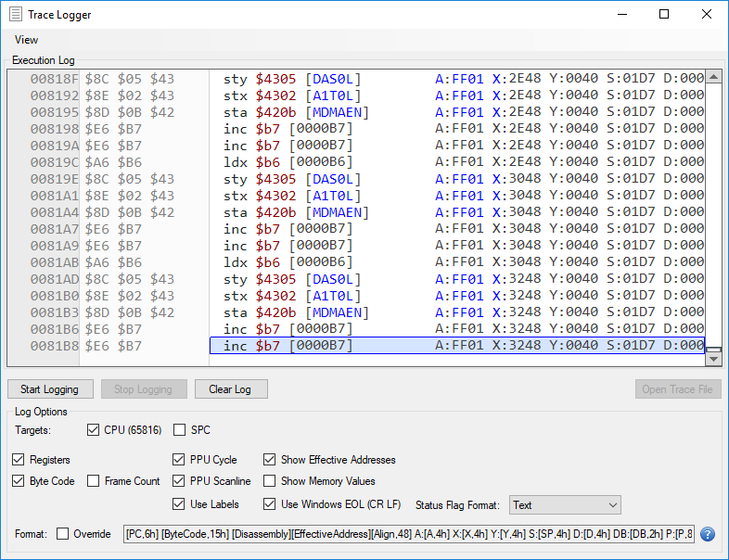Open the View menu

click(26, 40)
